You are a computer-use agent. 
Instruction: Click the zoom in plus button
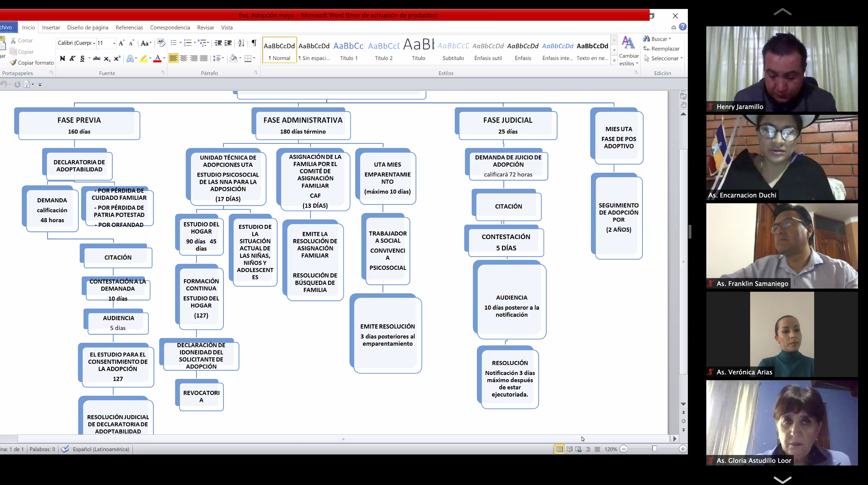683,449
